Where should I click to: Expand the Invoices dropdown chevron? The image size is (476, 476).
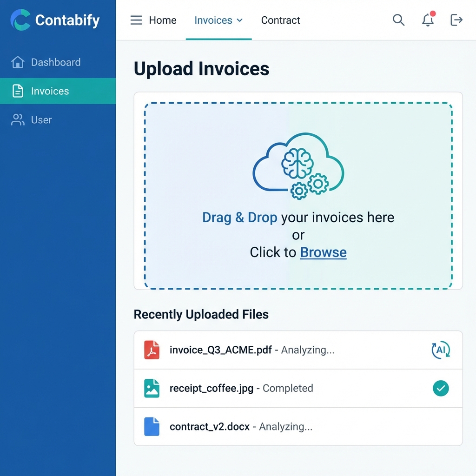240,20
